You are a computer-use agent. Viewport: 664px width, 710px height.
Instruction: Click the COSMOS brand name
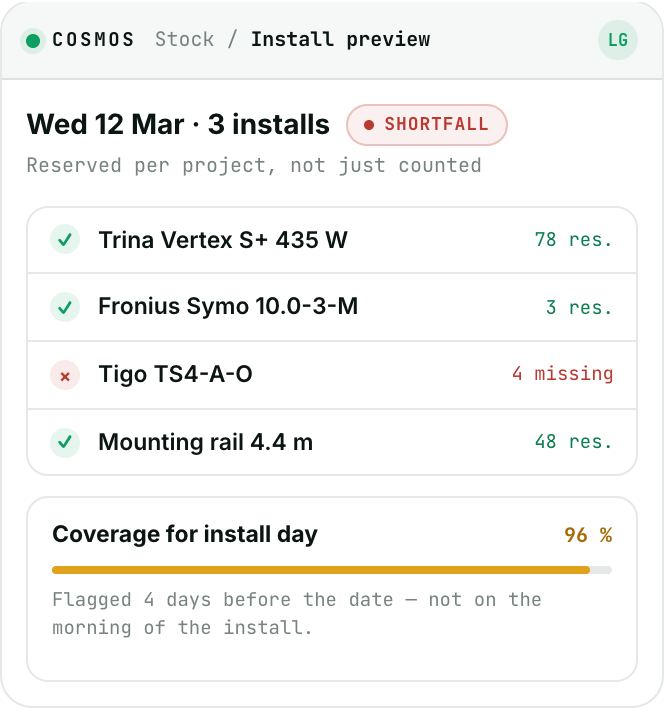[x=93, y=40]
